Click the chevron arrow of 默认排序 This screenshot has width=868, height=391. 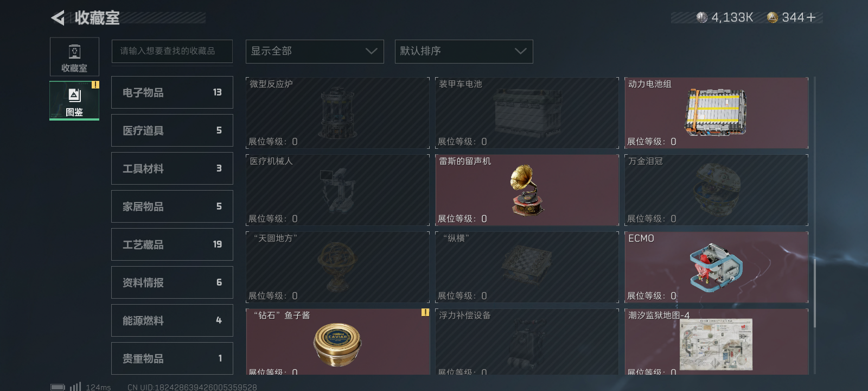pos(520,51)
